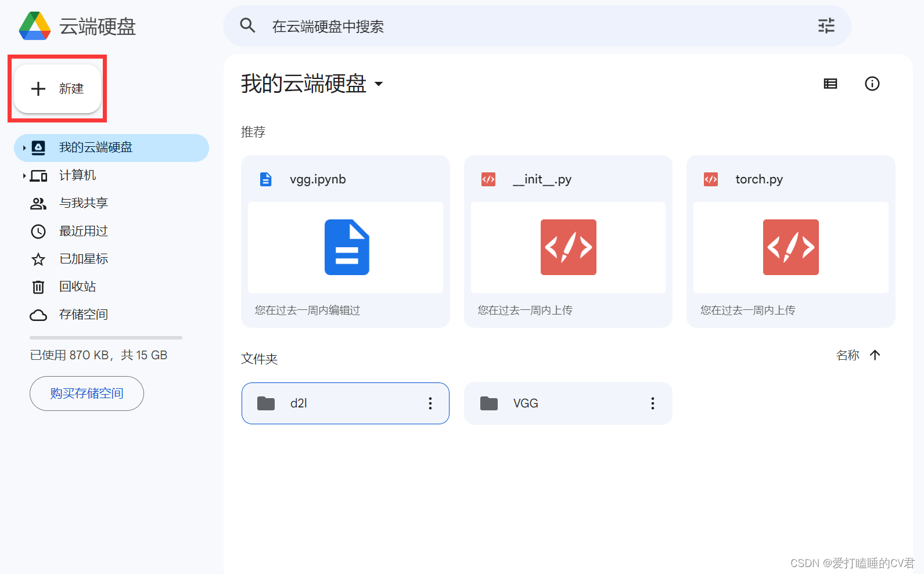Select 我的云端硬盘 in the sidebar
Screen dimensions: 924x574
pyautogui.click(x=112, y=148)
